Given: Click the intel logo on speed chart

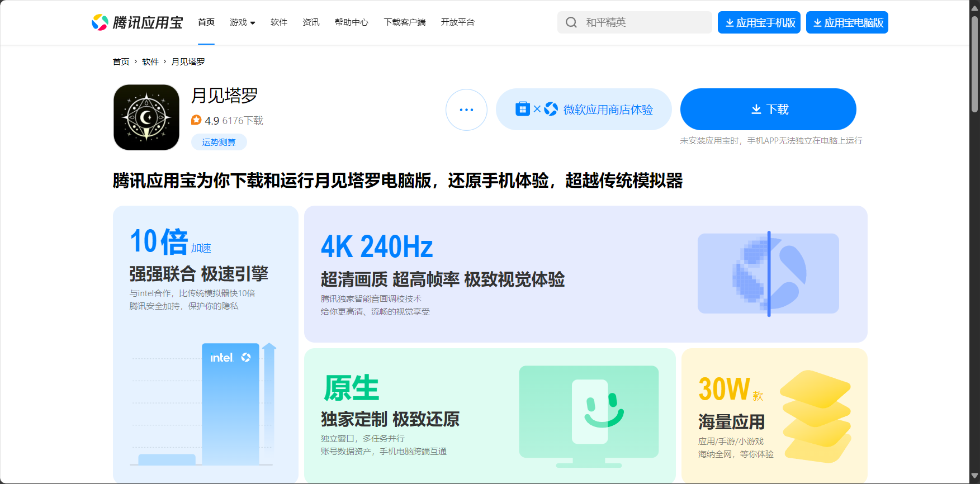Looking at the screenshot, I should (221, 358).
